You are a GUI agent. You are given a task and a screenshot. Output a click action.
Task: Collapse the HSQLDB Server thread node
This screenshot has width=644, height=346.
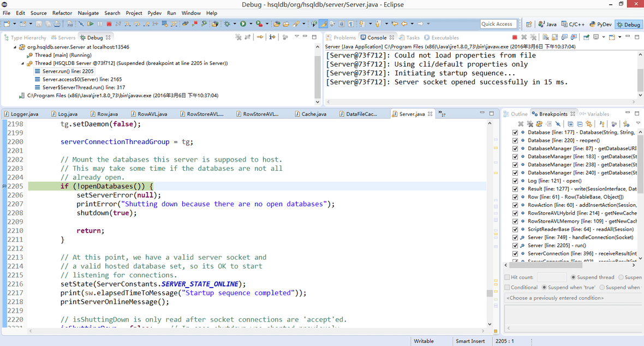coord(22,63)
